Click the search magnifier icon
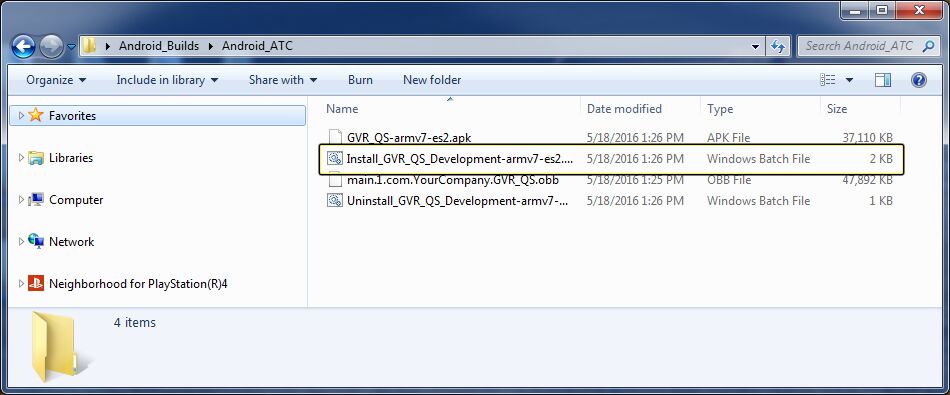The width and height of the screenshot is (950, 395). 928,46
